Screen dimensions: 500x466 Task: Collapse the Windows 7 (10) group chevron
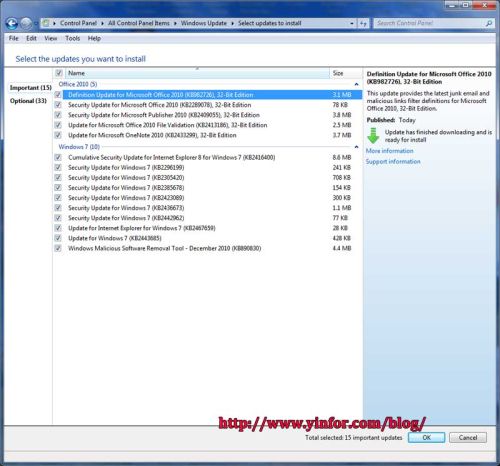pos(356,147)
